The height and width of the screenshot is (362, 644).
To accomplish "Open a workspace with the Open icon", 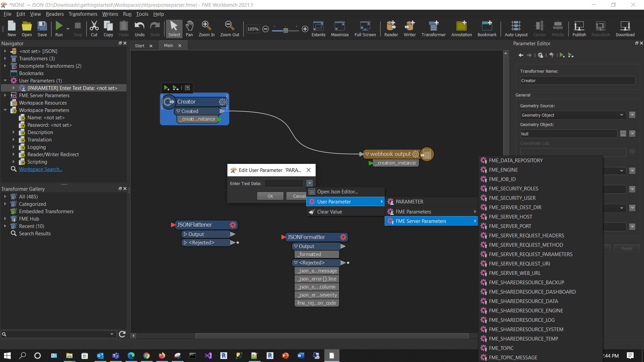I will pyautogui.click(x=27, y=28).
